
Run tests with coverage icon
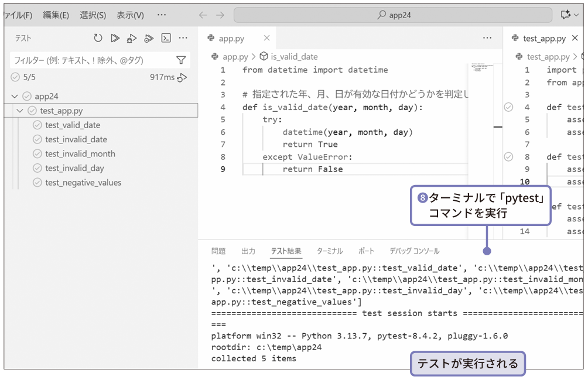coord(149,38)
